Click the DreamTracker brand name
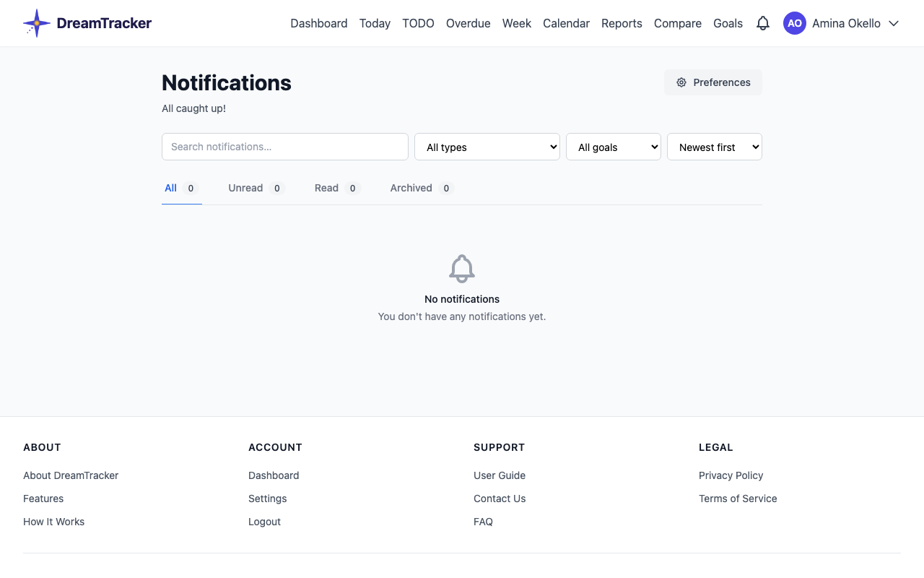Viewport: 924px width, 578px height. 104,23
